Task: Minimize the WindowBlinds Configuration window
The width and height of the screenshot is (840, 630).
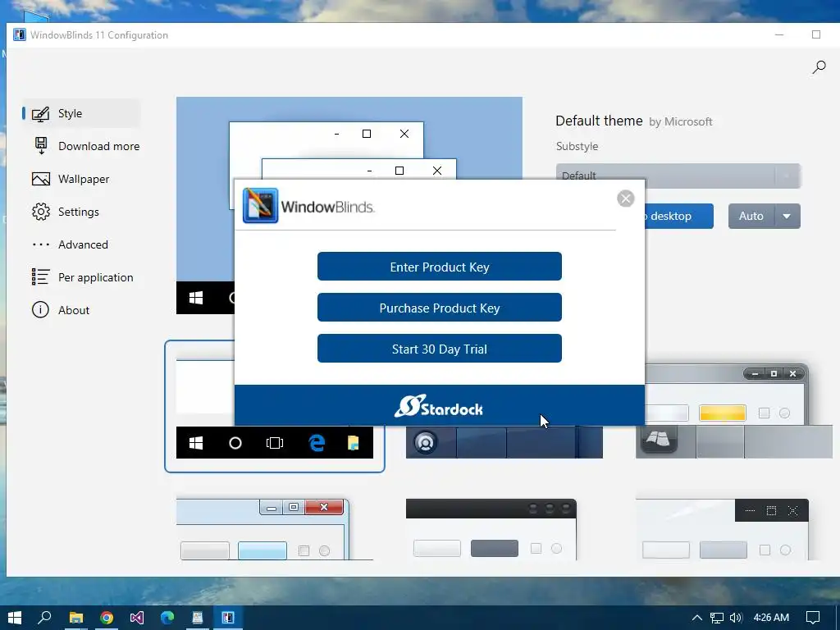Action: pyautogui.click(x=779, y=34)
